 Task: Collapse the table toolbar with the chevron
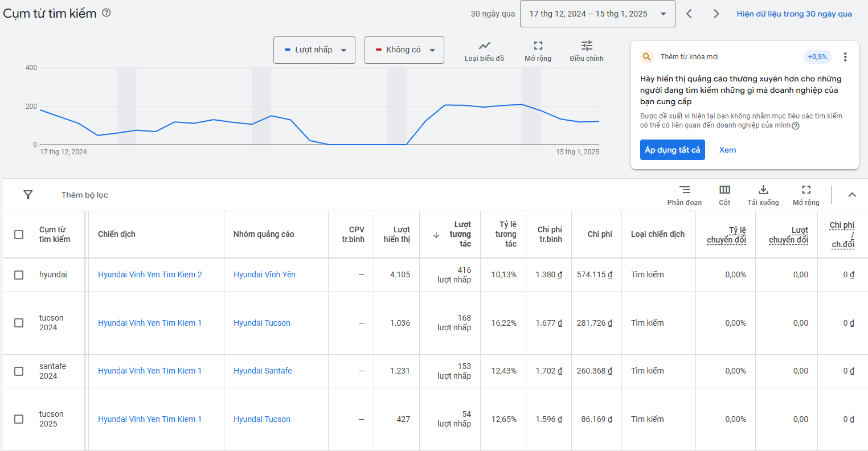852,195
